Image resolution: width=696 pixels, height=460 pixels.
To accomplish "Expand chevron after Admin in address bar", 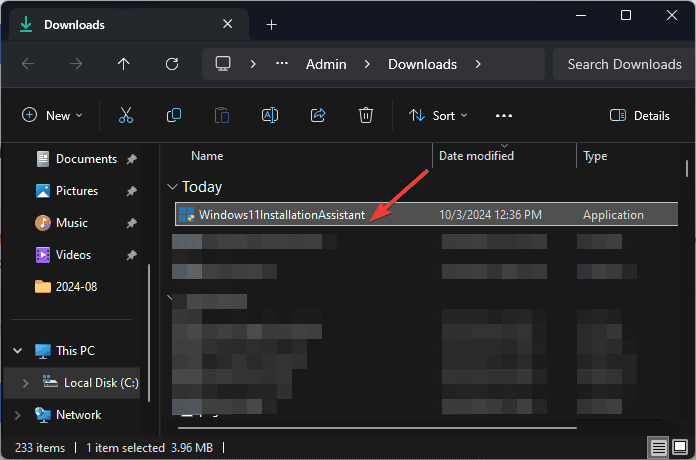I will click(x=367, y=64).
